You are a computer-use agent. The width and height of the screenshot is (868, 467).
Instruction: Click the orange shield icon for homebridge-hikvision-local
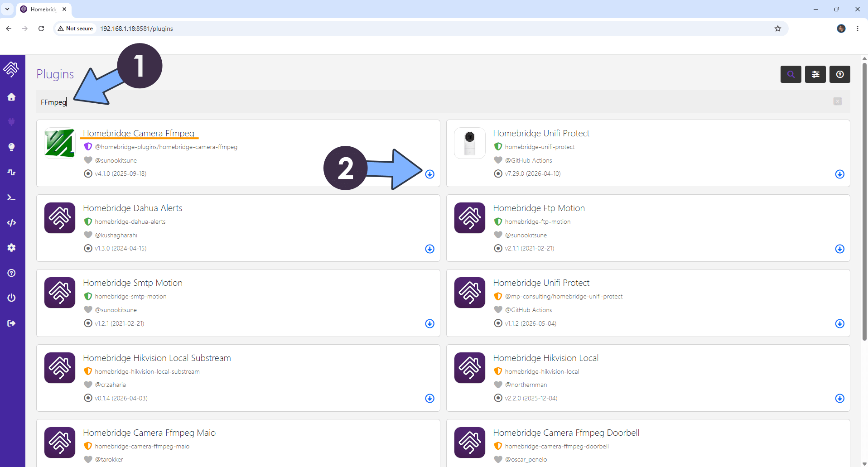498,371
